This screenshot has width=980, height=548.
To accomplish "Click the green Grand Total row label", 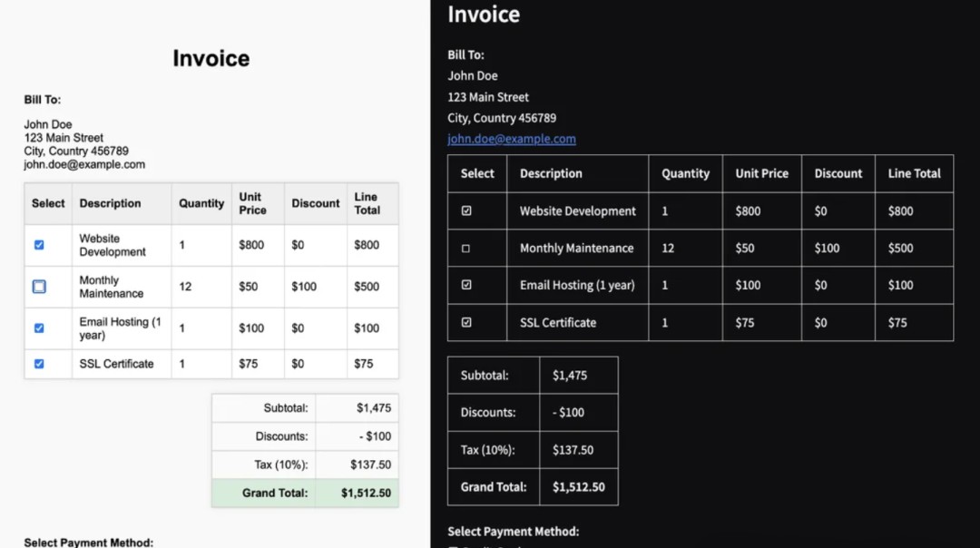I will pyautogui.click(x=275, y=494).
